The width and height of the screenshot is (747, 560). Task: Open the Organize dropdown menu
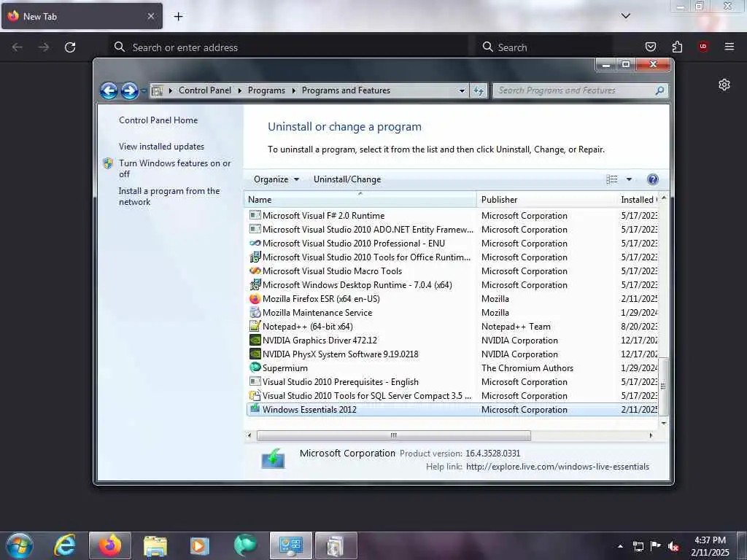[x=276, y=179]
